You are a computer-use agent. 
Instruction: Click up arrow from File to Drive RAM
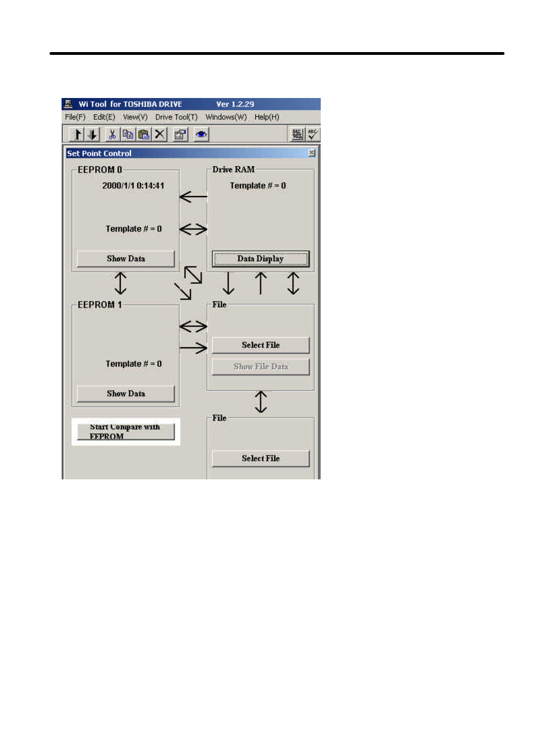click(x=261, y=283)
